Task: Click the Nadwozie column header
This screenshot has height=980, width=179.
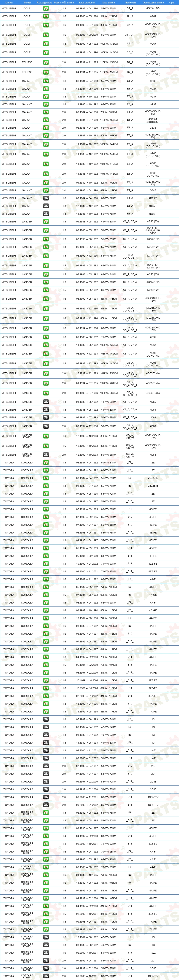Action: click(x=130, y=2)
